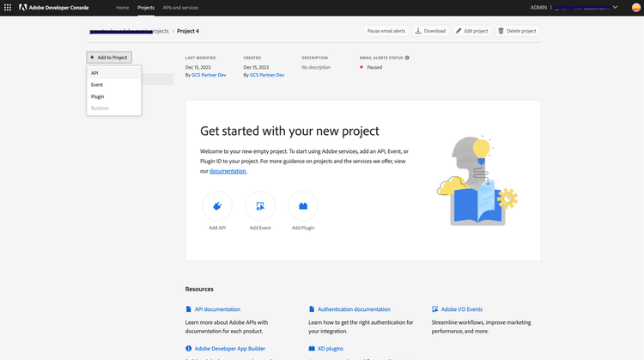This screenshot has height=360, width=644.
Task: Choose Plugin in the dropdown menu
Action: (x=98, y=96)
